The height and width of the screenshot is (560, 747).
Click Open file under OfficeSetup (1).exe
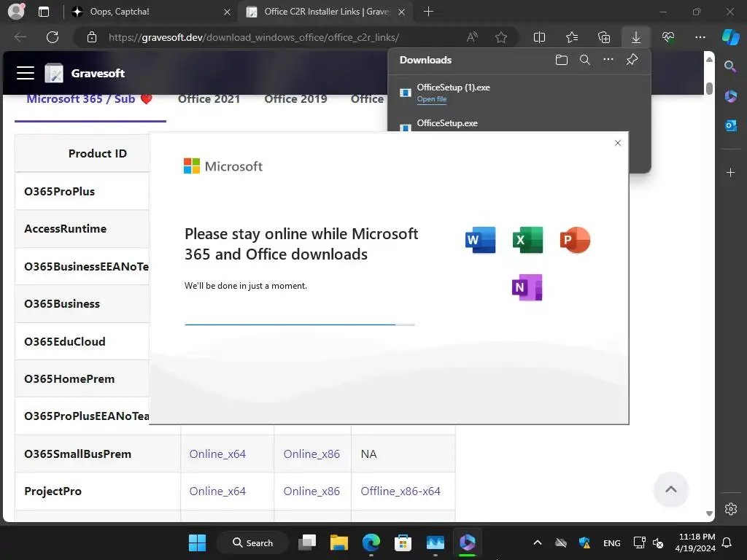click(432, 99)
